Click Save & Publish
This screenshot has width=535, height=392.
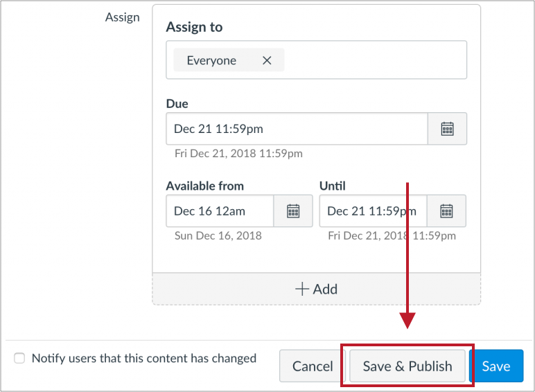point(407,366)
